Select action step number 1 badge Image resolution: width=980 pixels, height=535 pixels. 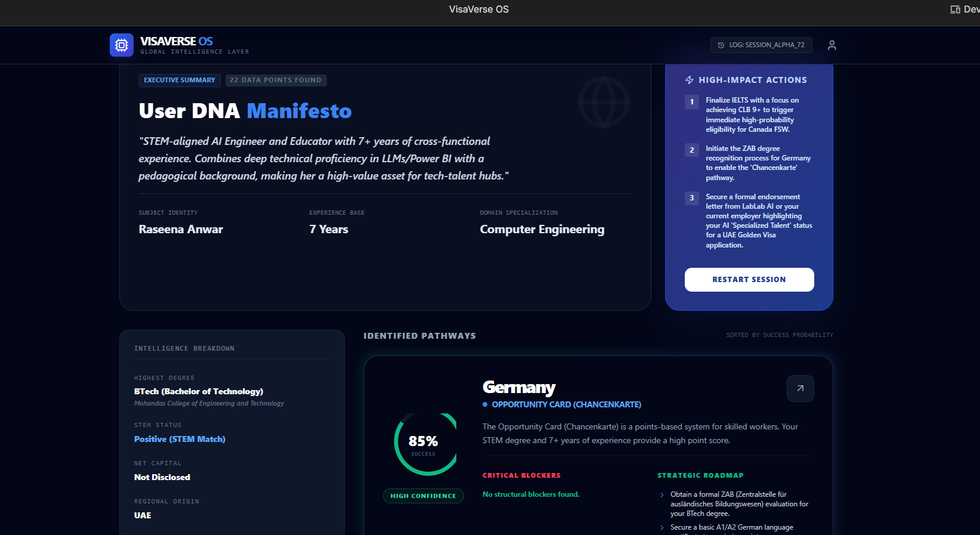(692, 102)
